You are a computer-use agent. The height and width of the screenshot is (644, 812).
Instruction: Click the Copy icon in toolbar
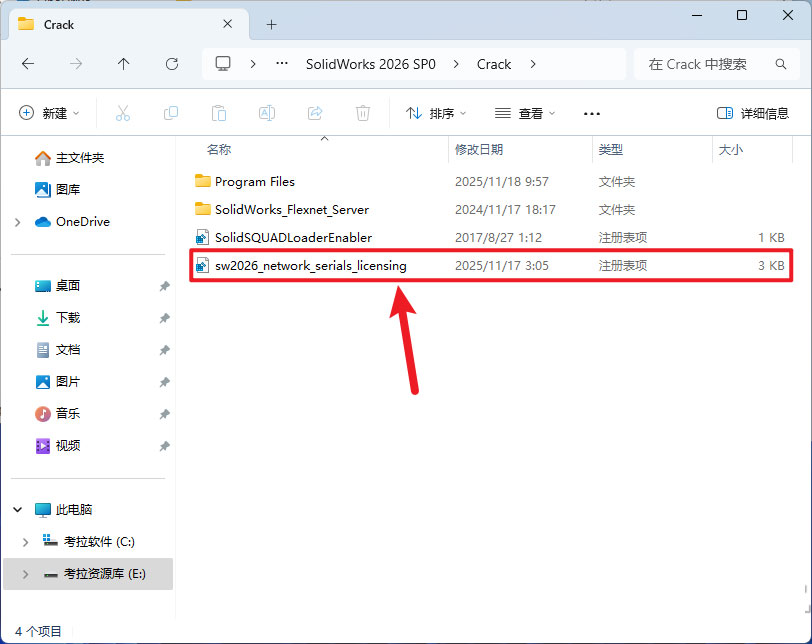(171, 114)
